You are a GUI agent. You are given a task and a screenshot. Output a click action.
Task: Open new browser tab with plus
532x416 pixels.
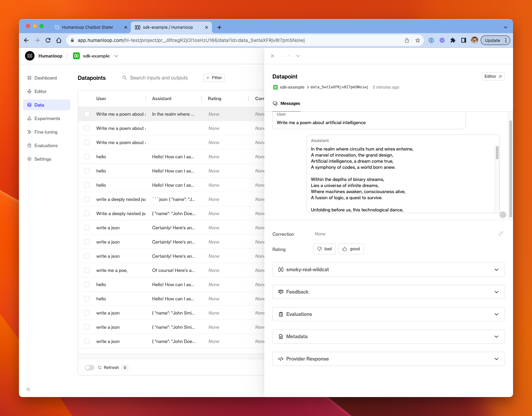[219, 27]
